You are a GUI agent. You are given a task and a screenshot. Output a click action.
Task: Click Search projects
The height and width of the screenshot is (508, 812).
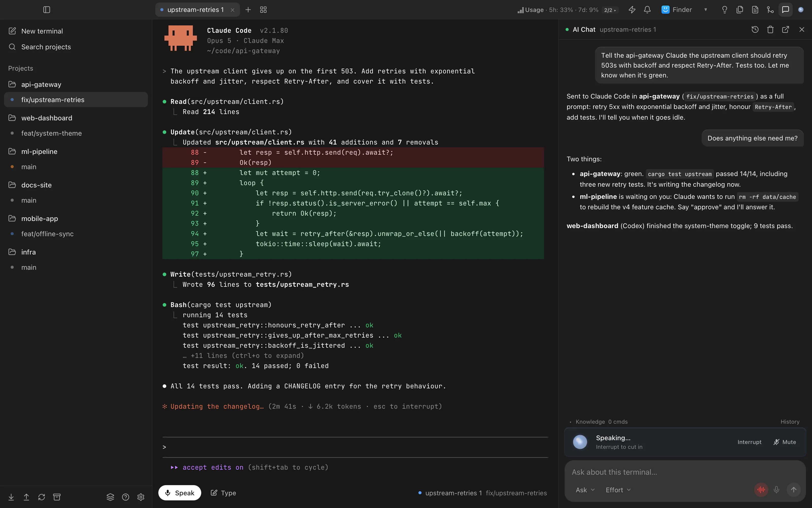76,47
